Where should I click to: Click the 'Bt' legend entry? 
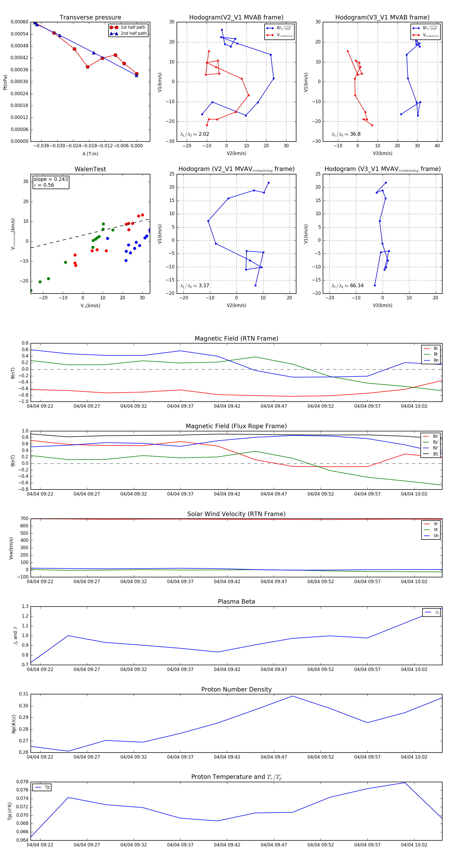pyautogui.click(x=431, y=354)
